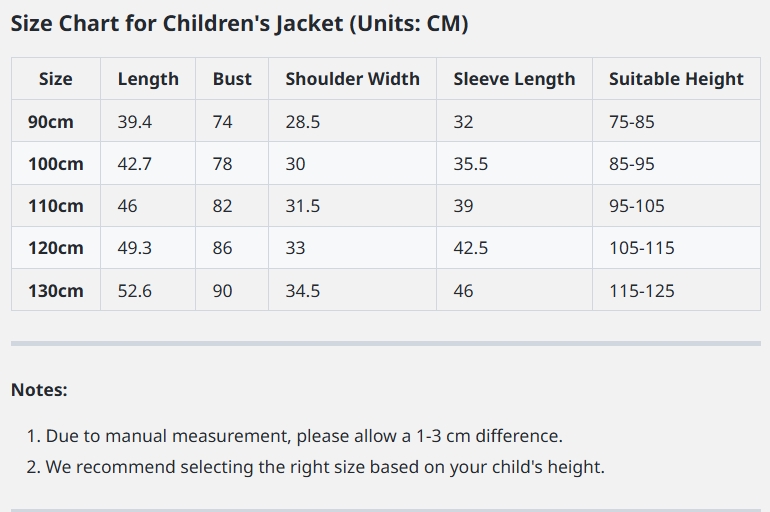Screen dimensions: 770x512
Task: Select the 120cm size row label
Action: click(x=56, y=248)
